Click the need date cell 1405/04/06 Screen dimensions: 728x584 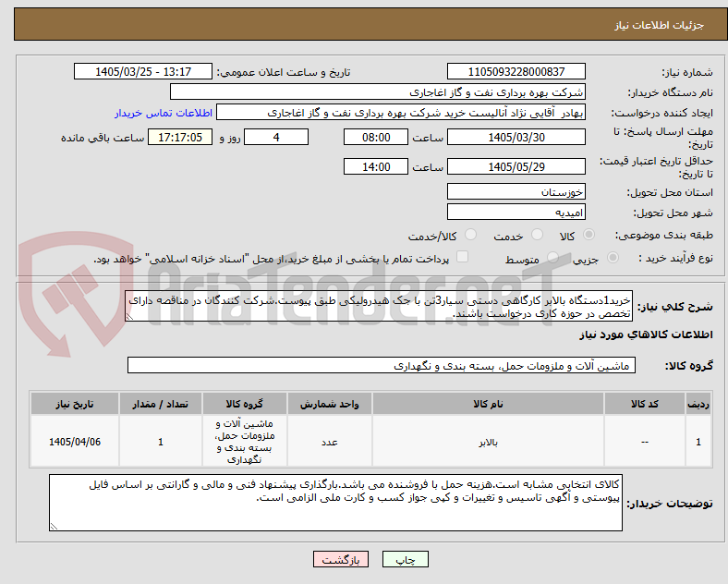pos(75,442)
